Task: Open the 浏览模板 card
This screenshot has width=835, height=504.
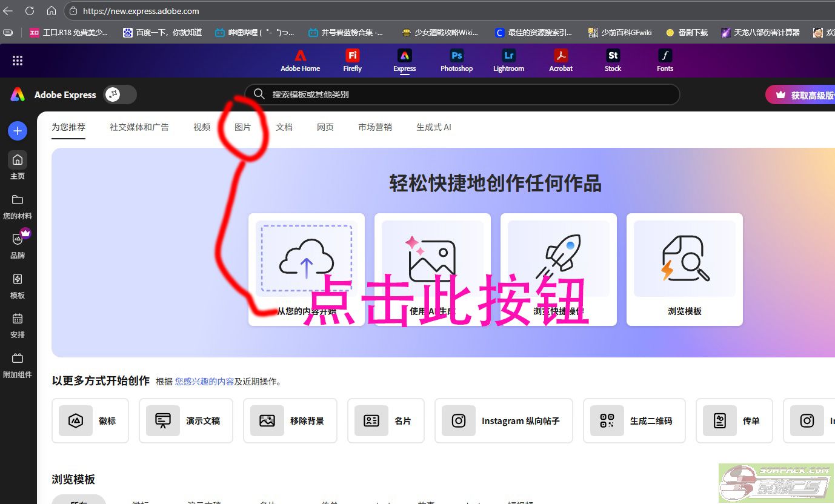Action: tap(684, 270)
